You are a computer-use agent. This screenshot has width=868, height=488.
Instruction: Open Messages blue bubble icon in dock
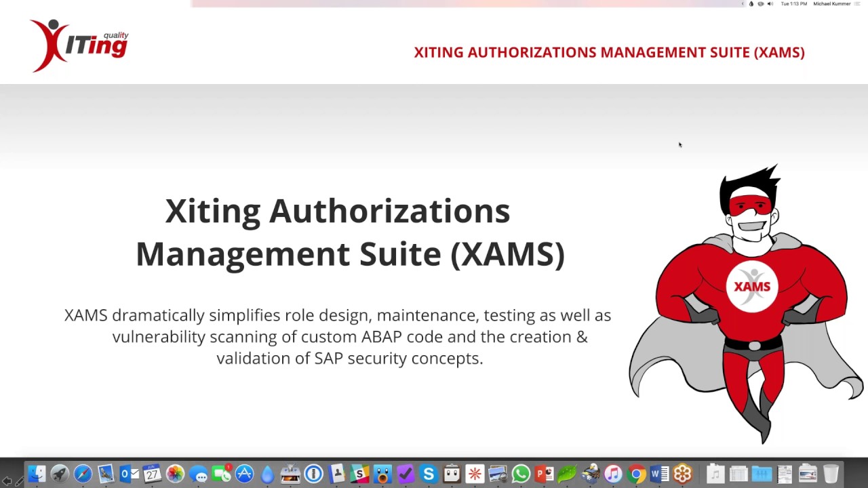(x=198, y=474)
